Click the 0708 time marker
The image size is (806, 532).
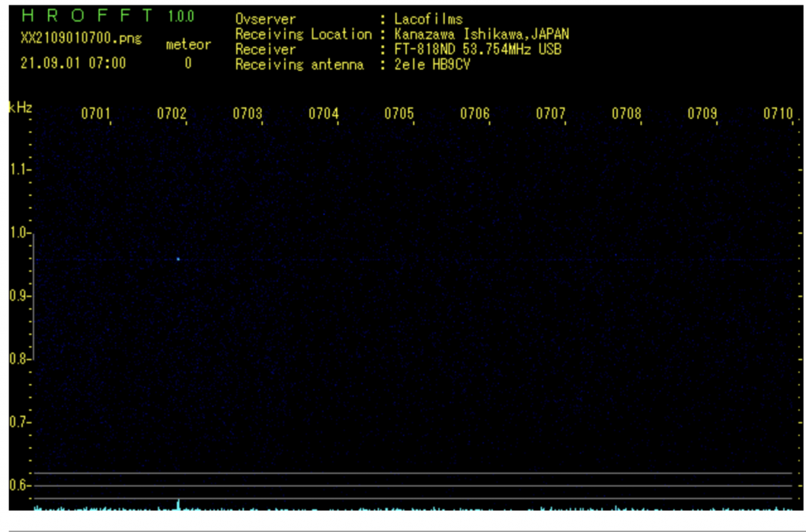[626, 113]
